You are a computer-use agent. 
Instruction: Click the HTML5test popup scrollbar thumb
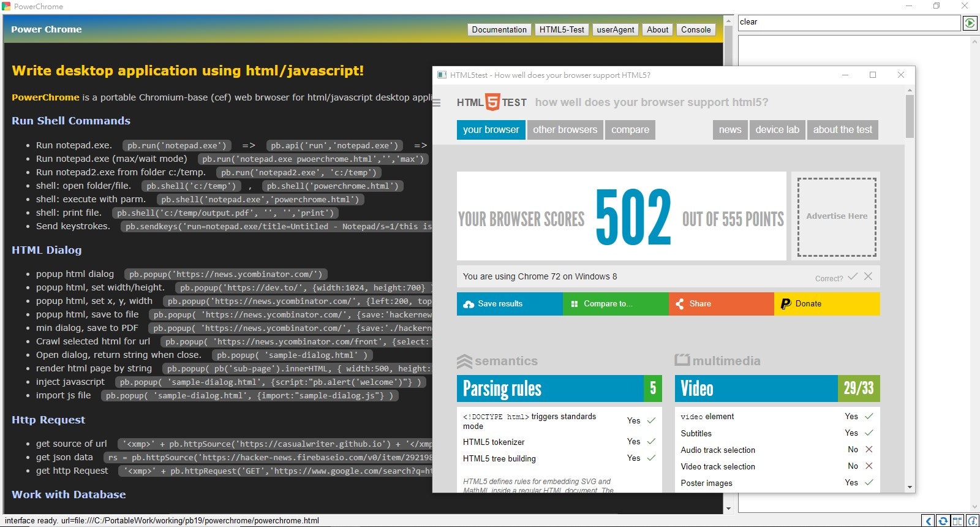910,116
